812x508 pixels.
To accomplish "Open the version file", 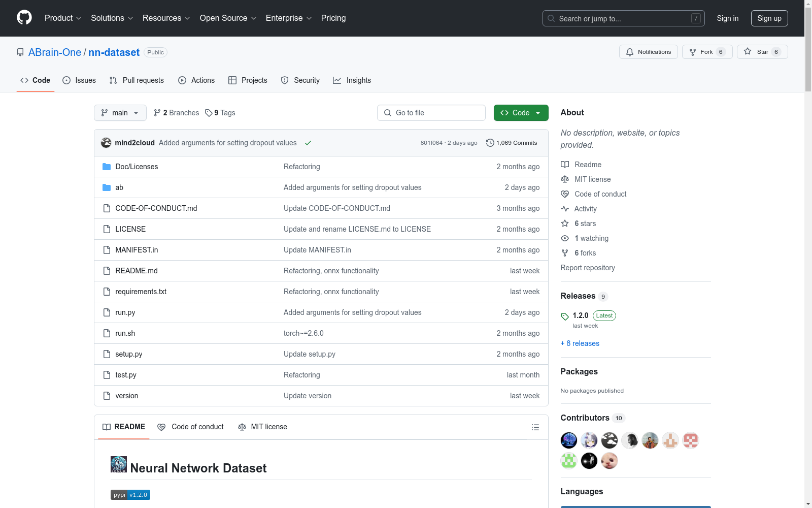I will pos(127,396).
